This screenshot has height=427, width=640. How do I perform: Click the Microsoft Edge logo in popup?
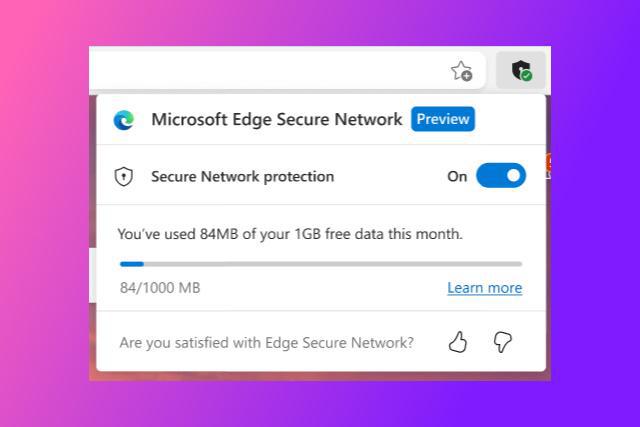pyautogui.click(x=124, y=120)
